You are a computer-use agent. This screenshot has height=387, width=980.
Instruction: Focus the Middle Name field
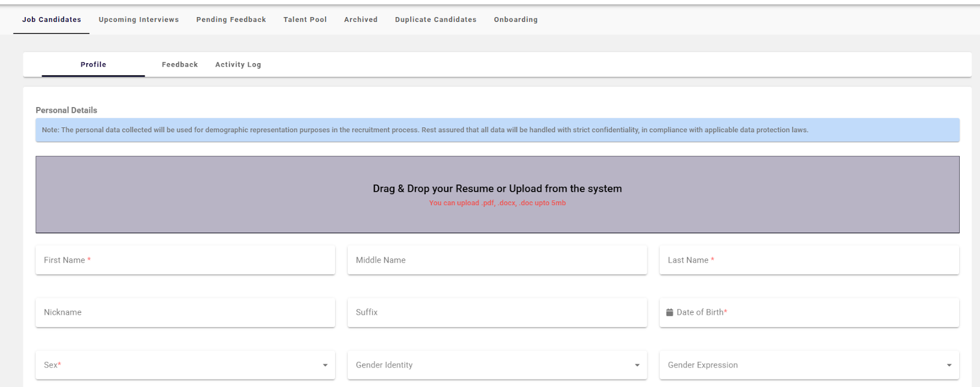(x=497, y=260)
